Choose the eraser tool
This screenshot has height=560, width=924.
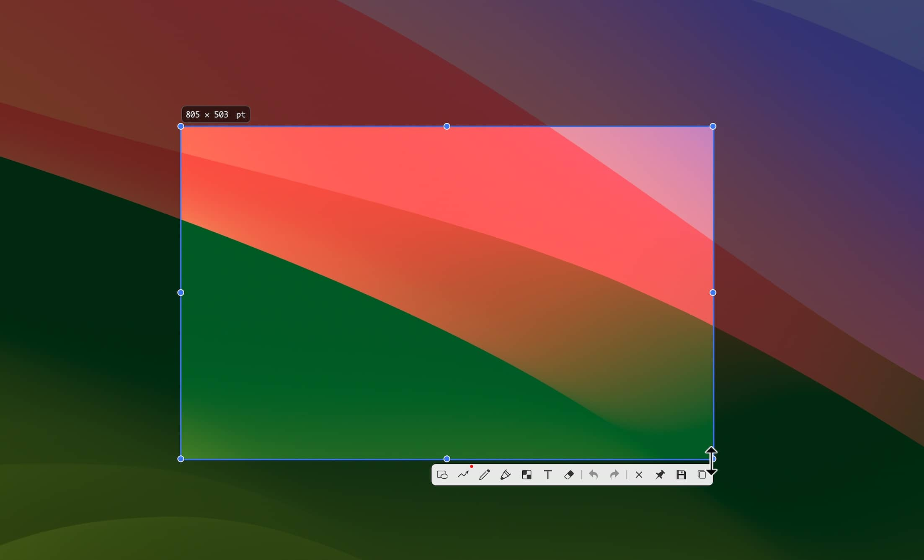(569, 475)
